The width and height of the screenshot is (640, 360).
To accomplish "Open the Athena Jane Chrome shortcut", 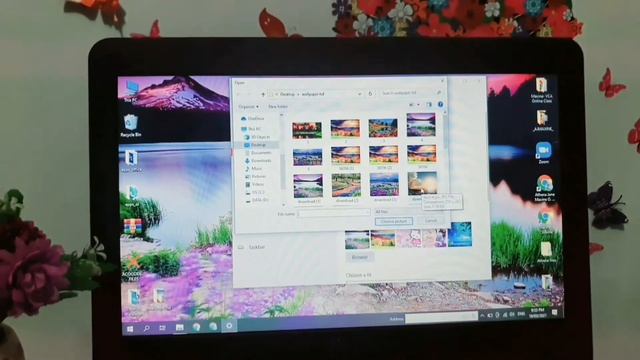I will click(544, 188).
